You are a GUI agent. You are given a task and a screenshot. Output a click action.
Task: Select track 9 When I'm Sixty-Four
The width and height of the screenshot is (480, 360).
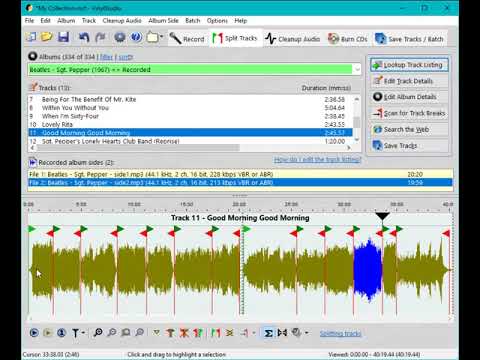(x=190, y=116)
